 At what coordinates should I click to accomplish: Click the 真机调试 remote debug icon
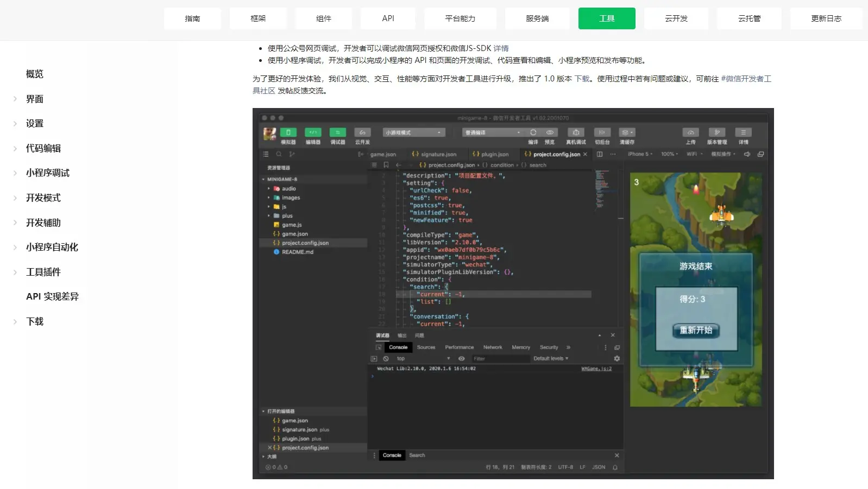pyautogui.click(x=576, y=132)
